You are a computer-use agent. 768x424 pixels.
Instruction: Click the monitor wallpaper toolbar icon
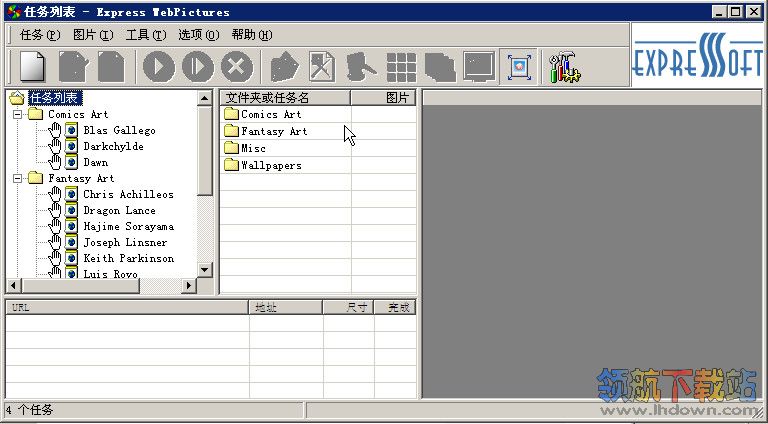point(479,67)
